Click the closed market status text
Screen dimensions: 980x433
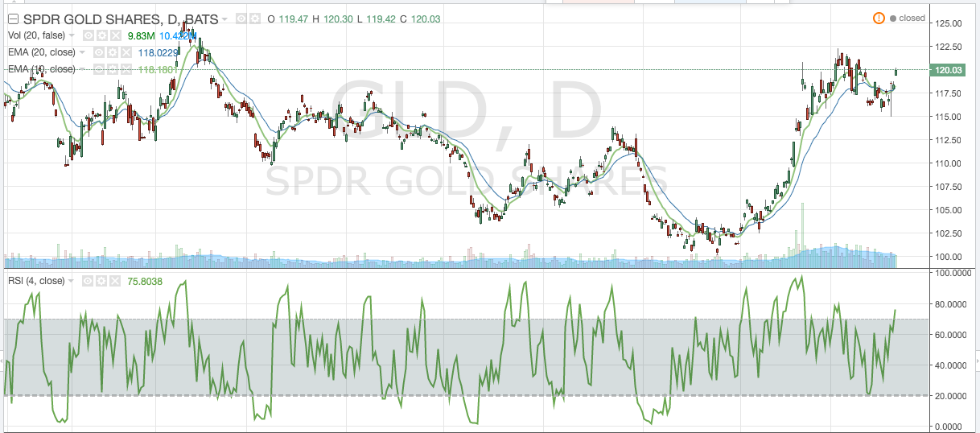coord(912,18)
